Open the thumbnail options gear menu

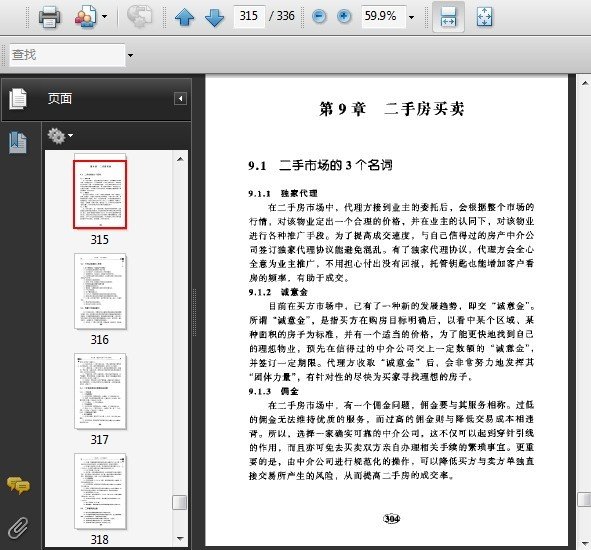(x=60, y=136)
